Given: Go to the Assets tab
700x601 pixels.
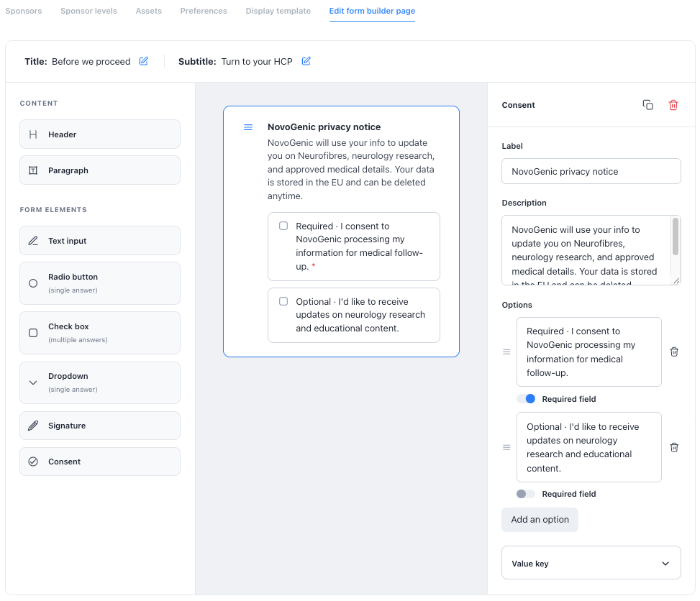Looking at the screenshot, I should point(149,11).
